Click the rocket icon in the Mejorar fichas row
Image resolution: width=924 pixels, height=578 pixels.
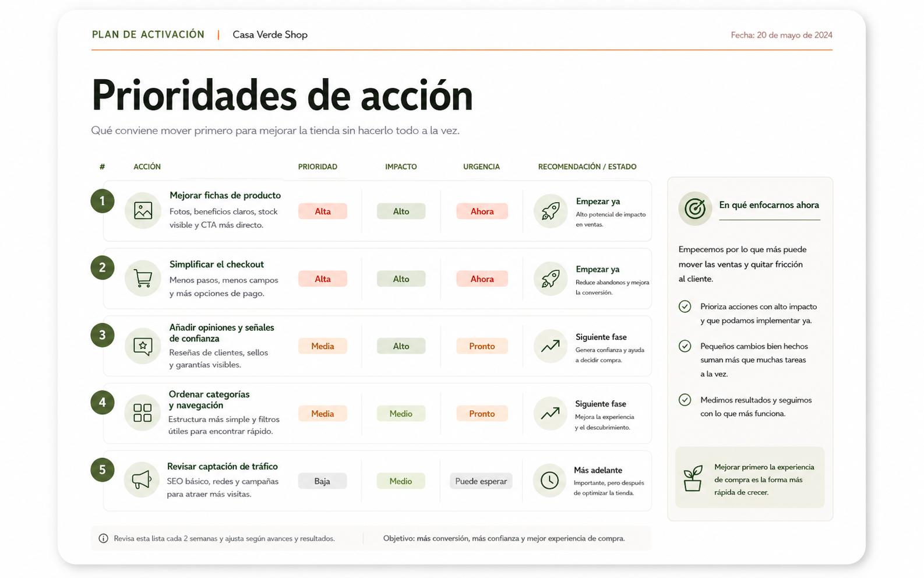pyautogui.click(x=551, y=211)
